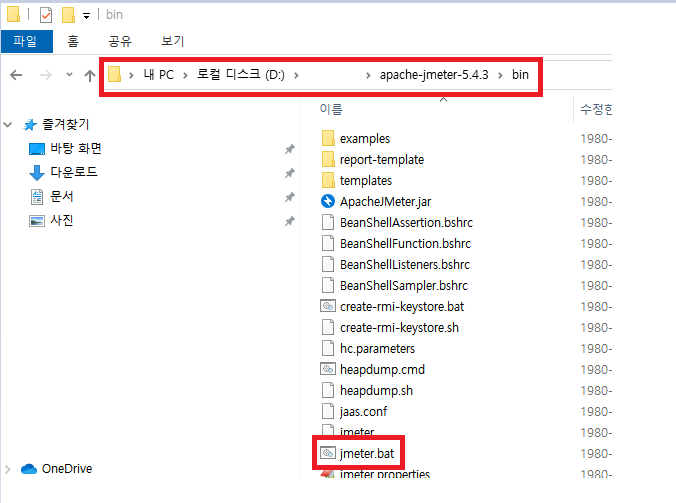676x503 pixels.
Task: Click the heapdump.cmd script icon
Action: click(328, 369)
